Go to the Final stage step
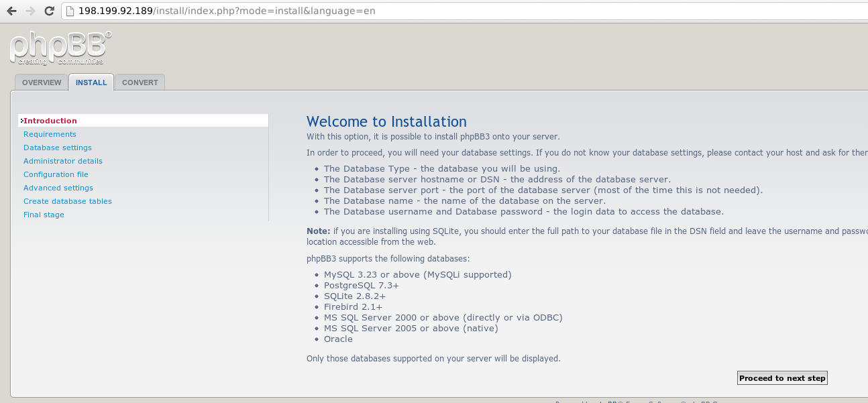The image size is (868, 403). (x=44, y=215)
